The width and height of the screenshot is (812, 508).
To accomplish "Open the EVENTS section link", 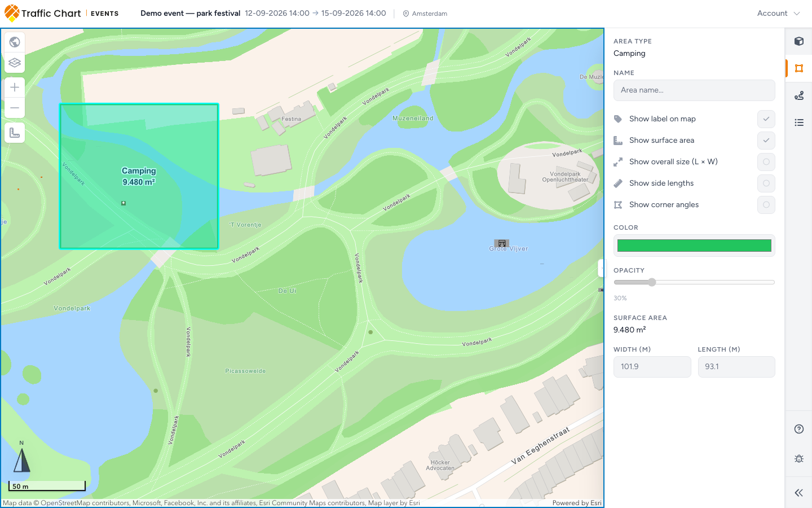I will pyautogui.click(x=104, y=14).
